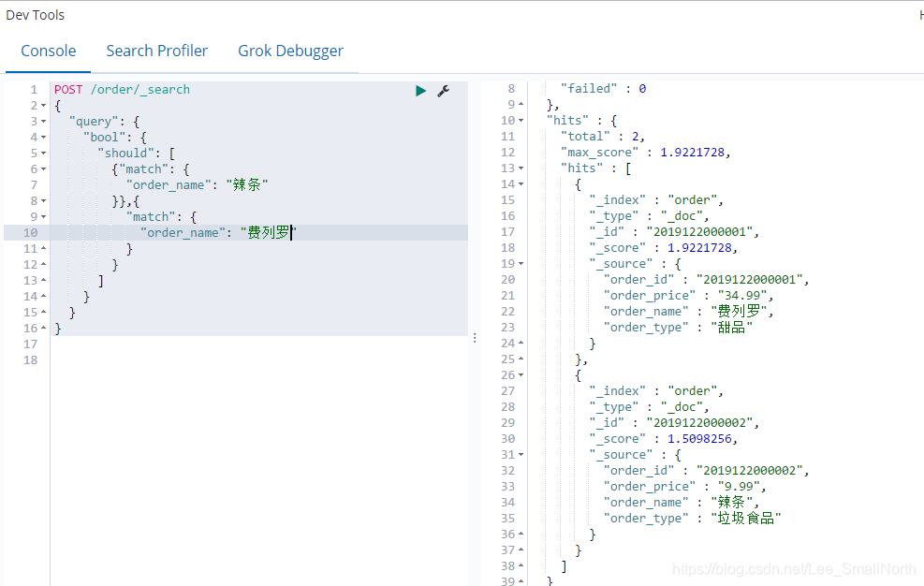Click the "_index" : "order" line of first hit
Screen dimensions: 924x586
click(656, 199)
